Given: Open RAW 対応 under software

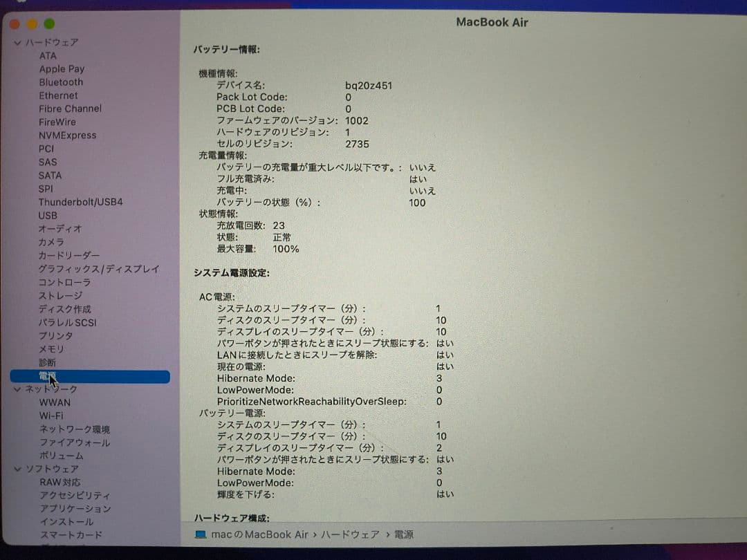Looking at the screenshot, I should [60, 483].
